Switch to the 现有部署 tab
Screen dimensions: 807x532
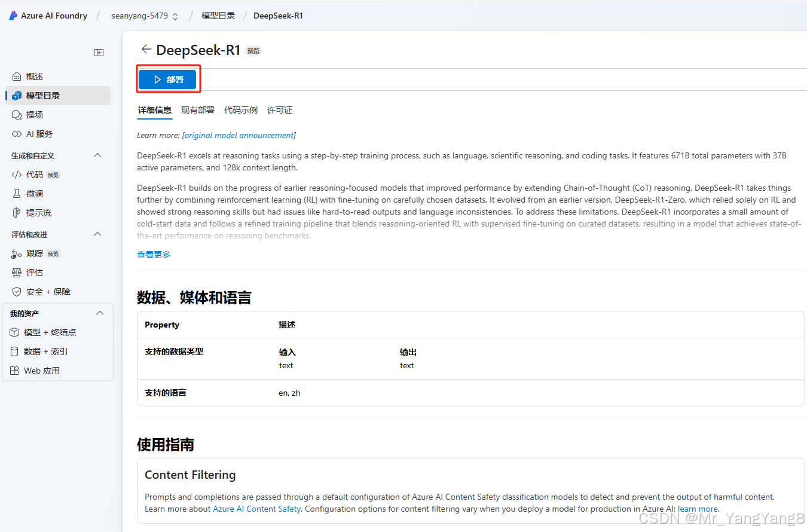point(198,110)
